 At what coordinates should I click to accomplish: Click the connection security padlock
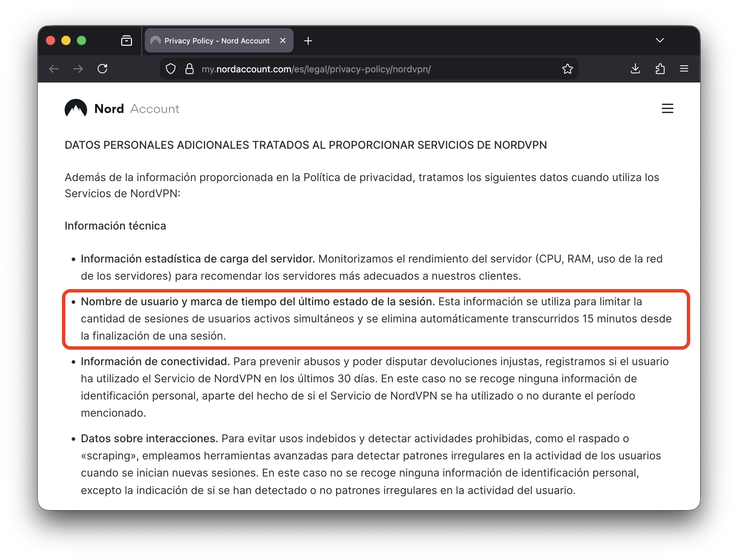[190, 69]
